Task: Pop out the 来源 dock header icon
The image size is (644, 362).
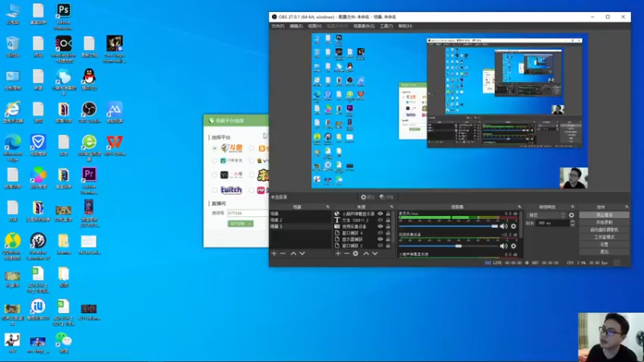Action: (x=391, y=207)
